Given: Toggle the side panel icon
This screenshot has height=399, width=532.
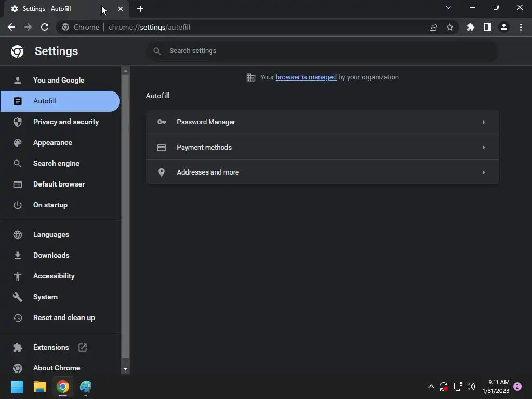Looking at the screenshot, I should click(x=487, y=27).
